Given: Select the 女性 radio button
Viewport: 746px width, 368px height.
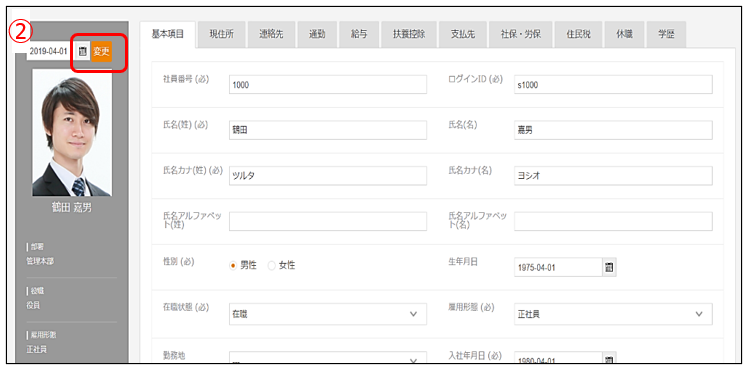Looking at the screenshot, I should (x=272, y=266).
